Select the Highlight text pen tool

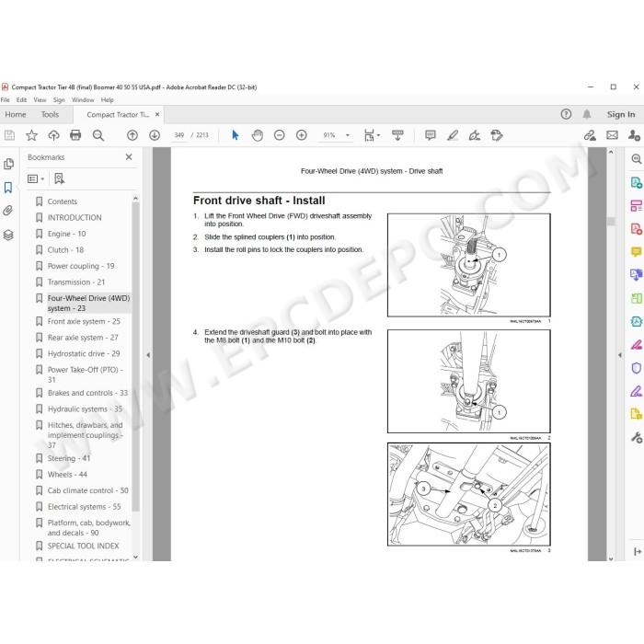pyautogui.click(x=453, y=135)
